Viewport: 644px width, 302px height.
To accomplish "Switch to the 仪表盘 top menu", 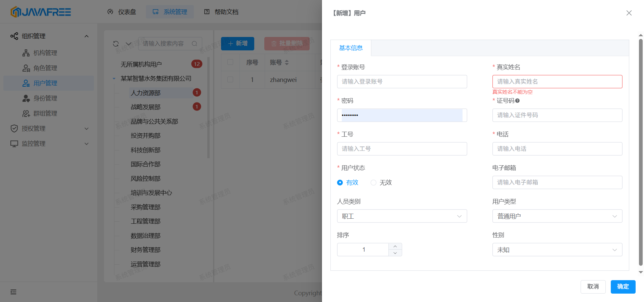I will (x=122, y=12).
